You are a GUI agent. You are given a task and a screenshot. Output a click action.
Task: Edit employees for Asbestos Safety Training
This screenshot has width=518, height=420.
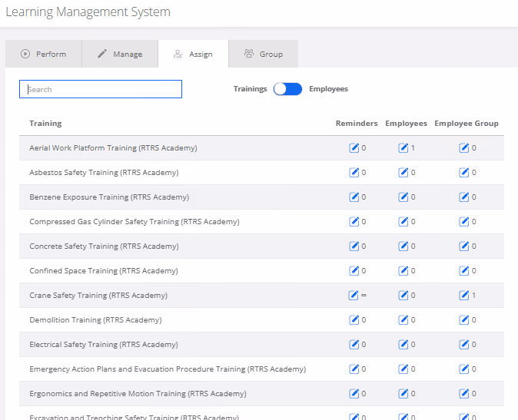403,172
